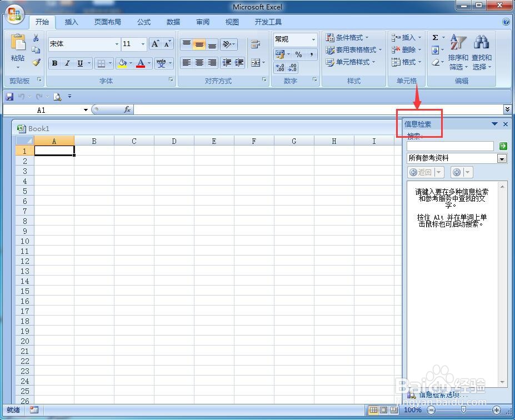
Task: Open 单元格样式 cell styles menu
Action: click(x=351, y=62)
